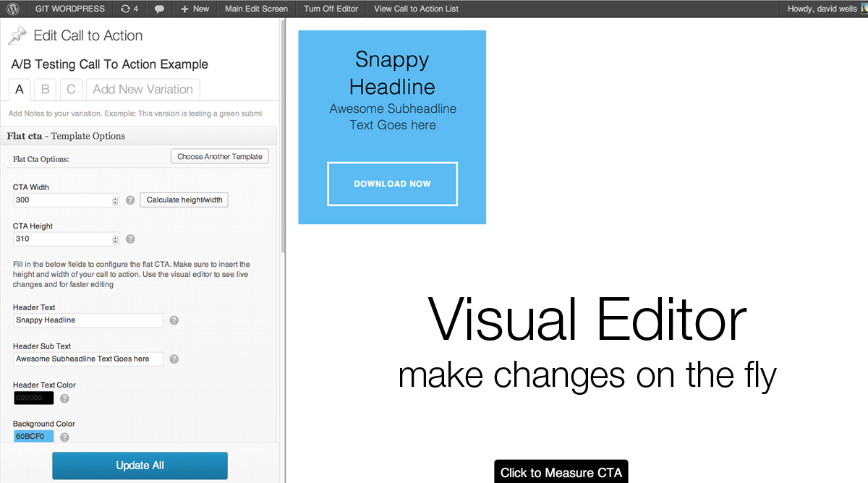Click help icon beside Header Sub Text field
Viewport: 868px width, 483px height.
tap(174, 359)
